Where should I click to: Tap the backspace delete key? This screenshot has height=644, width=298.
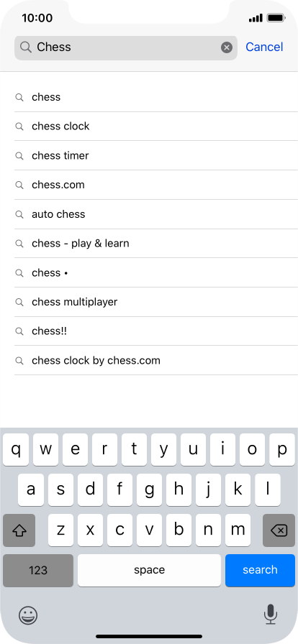pos(279,530)
